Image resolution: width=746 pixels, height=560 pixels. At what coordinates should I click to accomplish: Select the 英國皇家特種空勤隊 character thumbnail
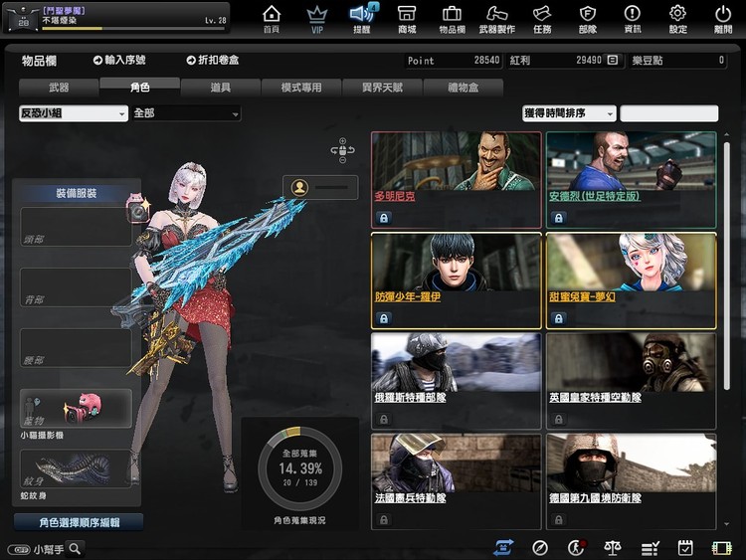coord(632,362)
